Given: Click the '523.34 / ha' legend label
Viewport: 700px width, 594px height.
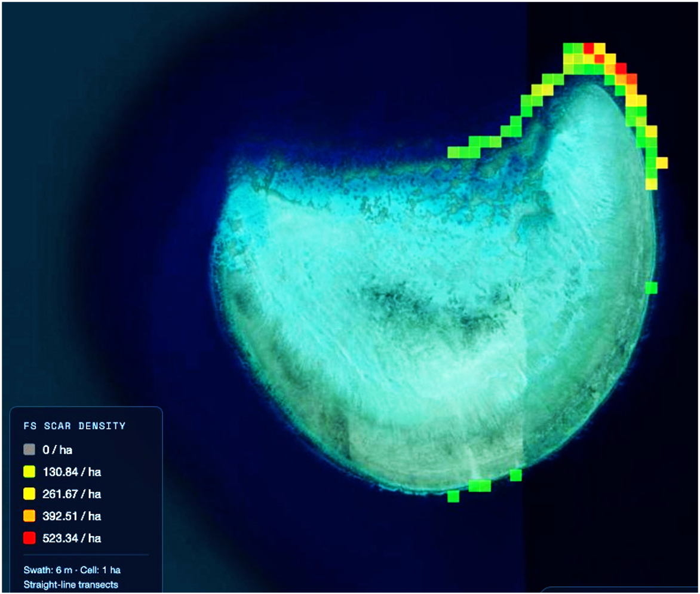Looking at the screenshot, I should click(72, 538).
